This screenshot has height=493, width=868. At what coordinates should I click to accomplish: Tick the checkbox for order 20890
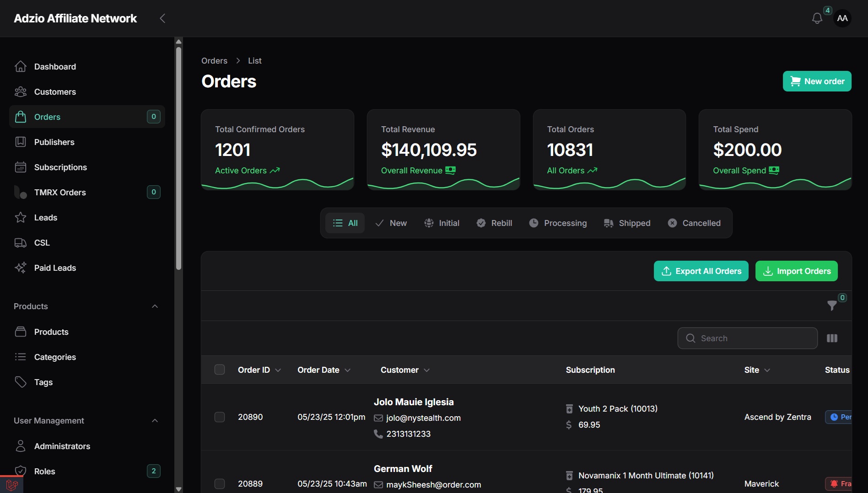220,417
